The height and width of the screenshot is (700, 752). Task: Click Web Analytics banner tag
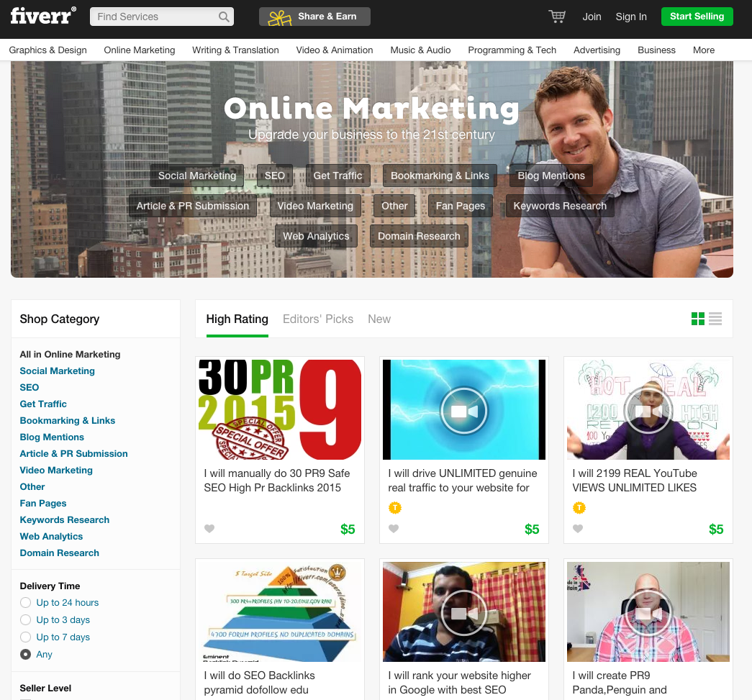point(316,236)
